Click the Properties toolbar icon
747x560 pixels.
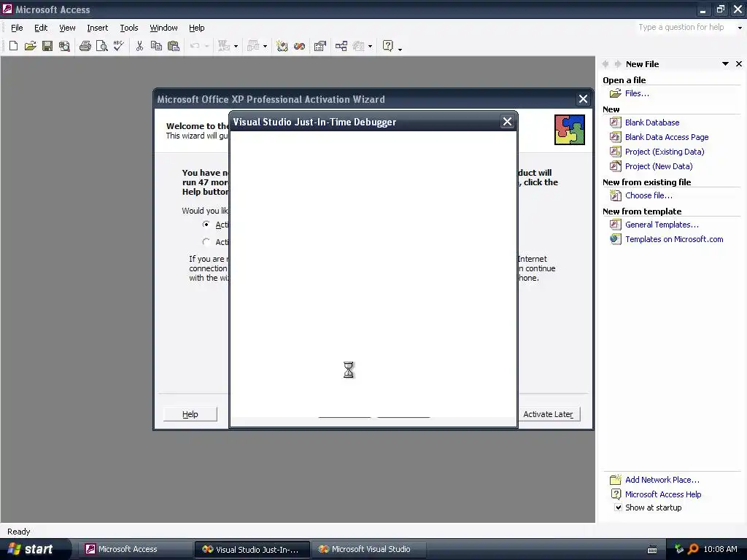pyautogui.click(x=320, y=46)
